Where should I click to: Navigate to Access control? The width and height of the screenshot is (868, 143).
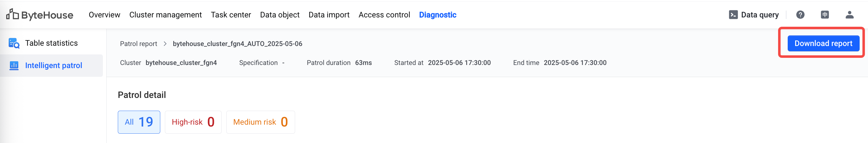(x=384, y=15)
